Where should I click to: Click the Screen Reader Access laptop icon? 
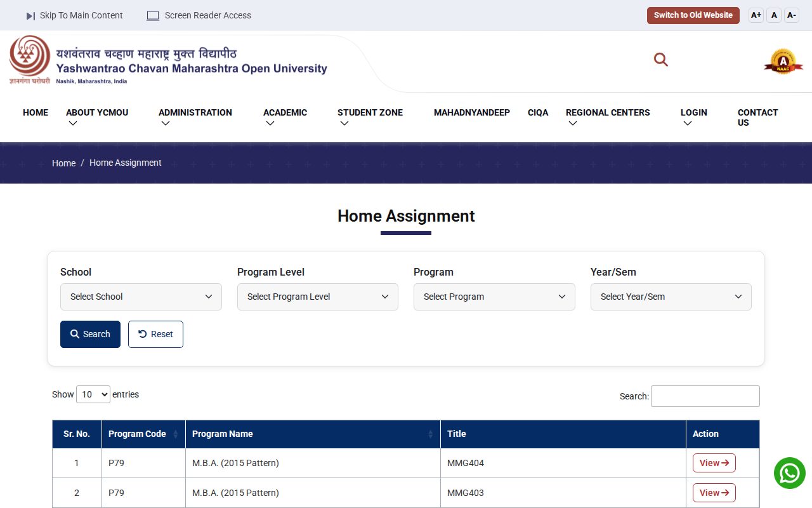tap(153, 15)
